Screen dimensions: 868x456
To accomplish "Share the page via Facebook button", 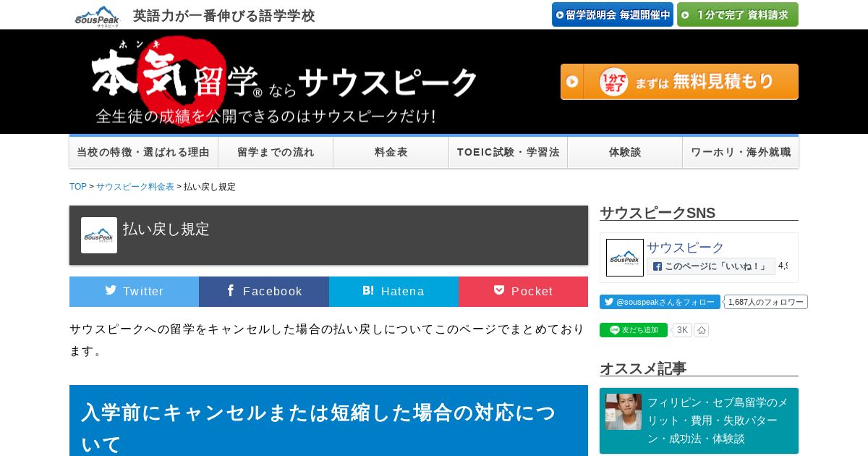I will pos(264,292).
